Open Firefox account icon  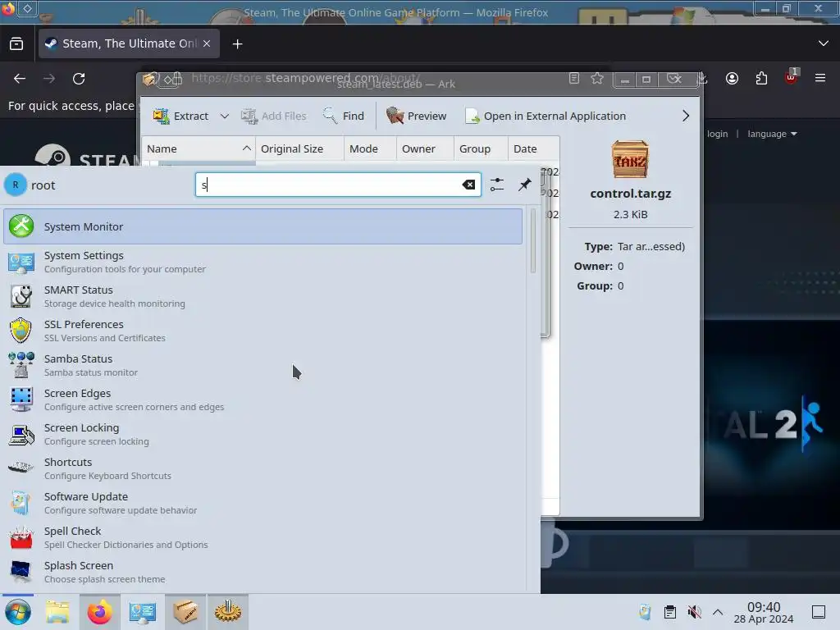pos(732,79)
